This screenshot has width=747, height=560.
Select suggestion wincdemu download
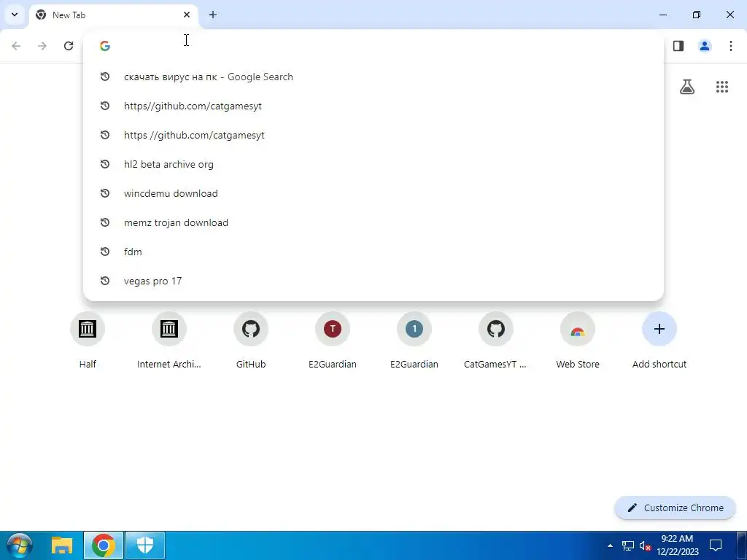click(x=373, y=193)
